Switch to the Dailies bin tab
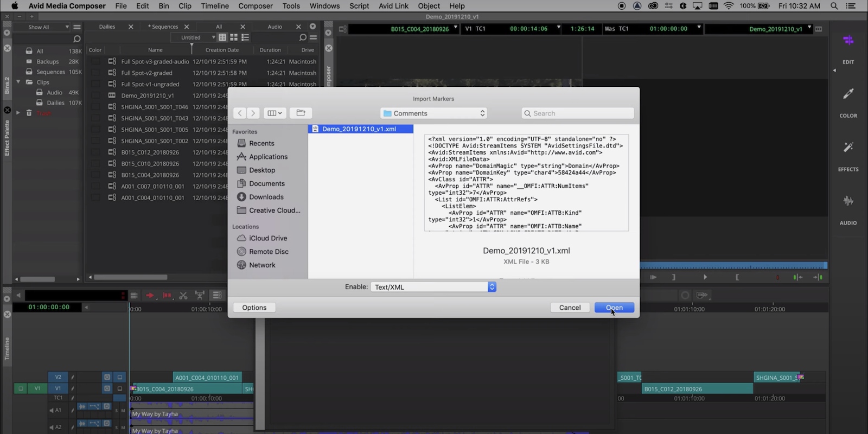 (x=107, y=27)
